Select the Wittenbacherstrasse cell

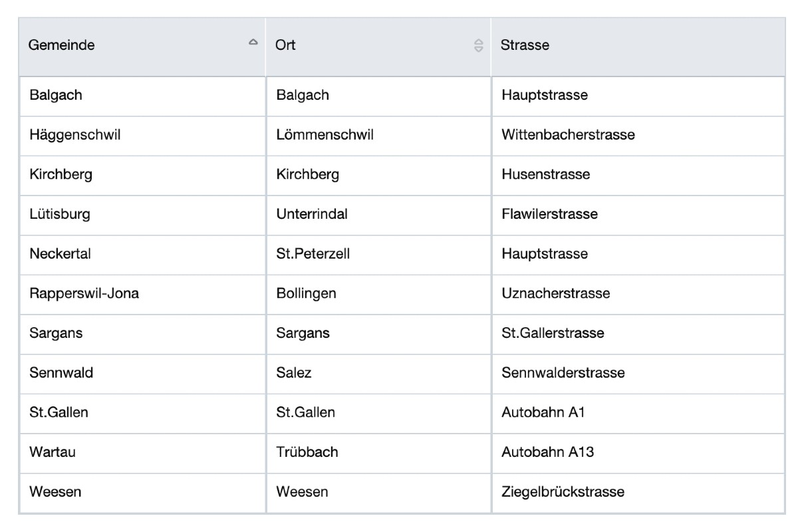click(568, 135)
